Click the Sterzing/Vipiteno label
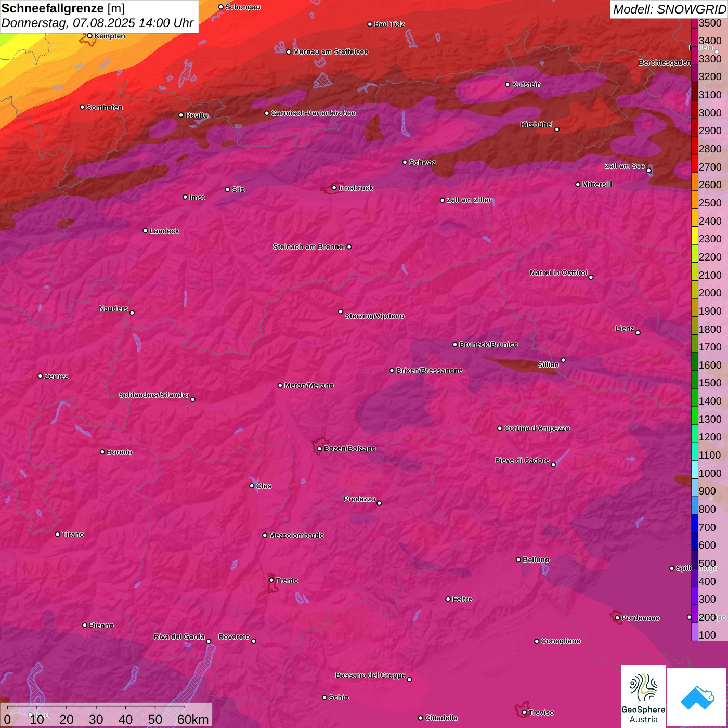This screenshot has height=728, width=728. click(x=374, y=316)
